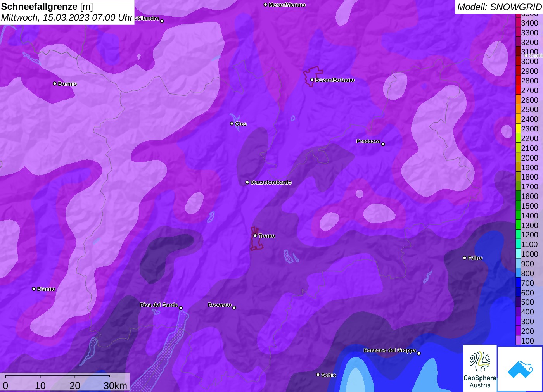Click the date 'Mittwoch, 15.03.2023 07:00 Uhr'

[x=67, y=17]
